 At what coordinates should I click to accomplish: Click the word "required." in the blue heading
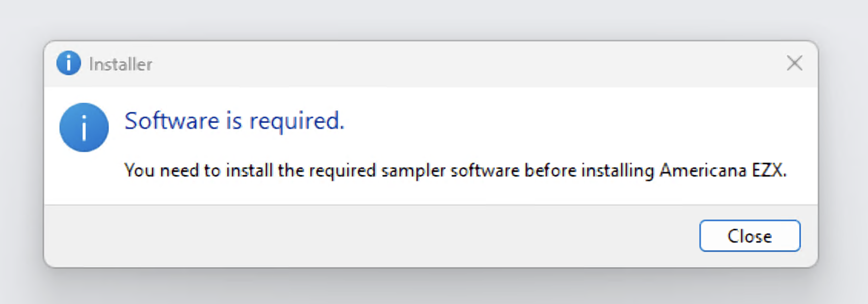[297, 120]
